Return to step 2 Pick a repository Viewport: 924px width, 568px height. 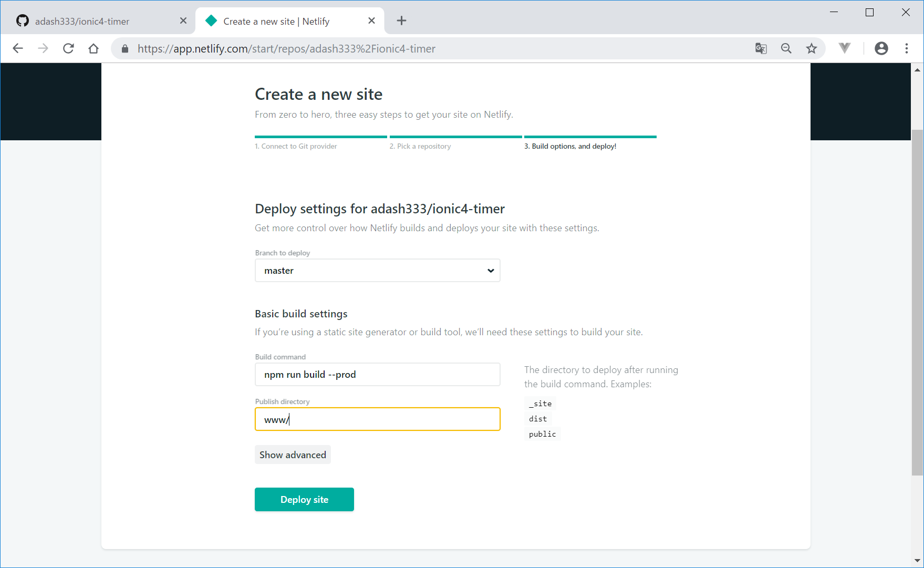tap(420, 146)
